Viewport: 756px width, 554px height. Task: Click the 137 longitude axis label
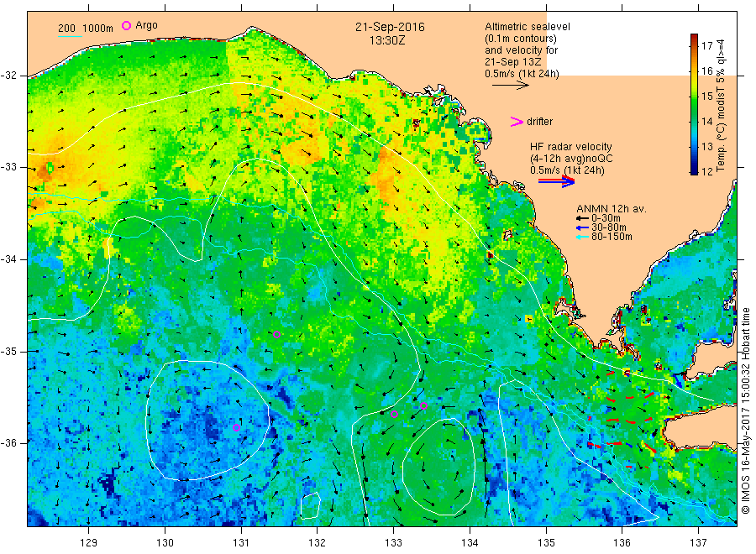(x=699, y=542)
